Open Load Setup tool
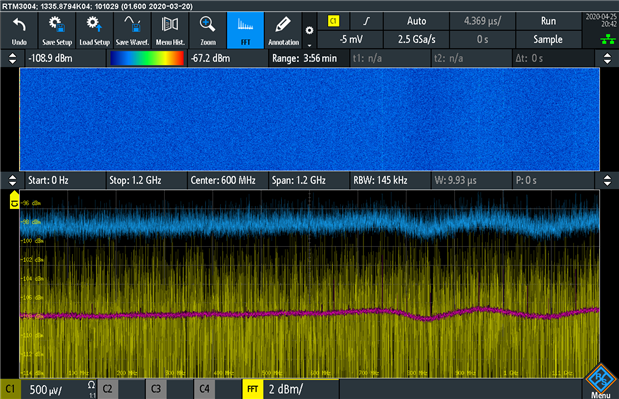The height and width of the screenshot is (399, 619). pos(94,30)
